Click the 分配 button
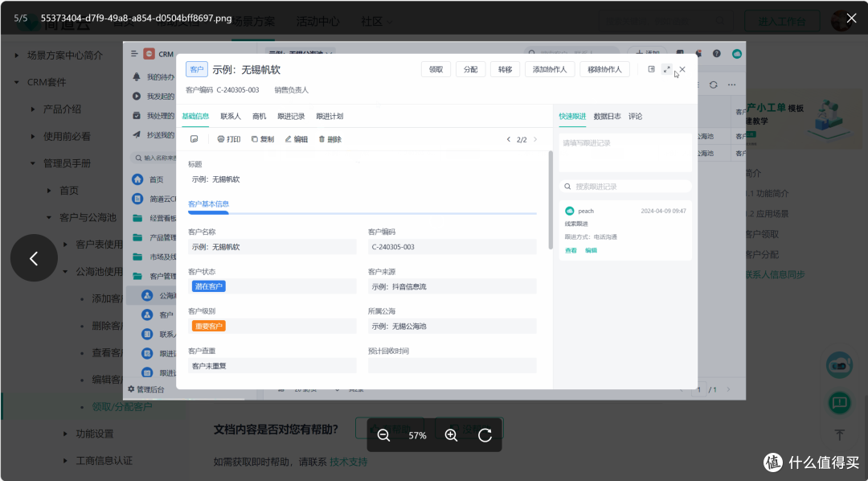The width and height of the screenshot is (868, 481). [470, 69]
